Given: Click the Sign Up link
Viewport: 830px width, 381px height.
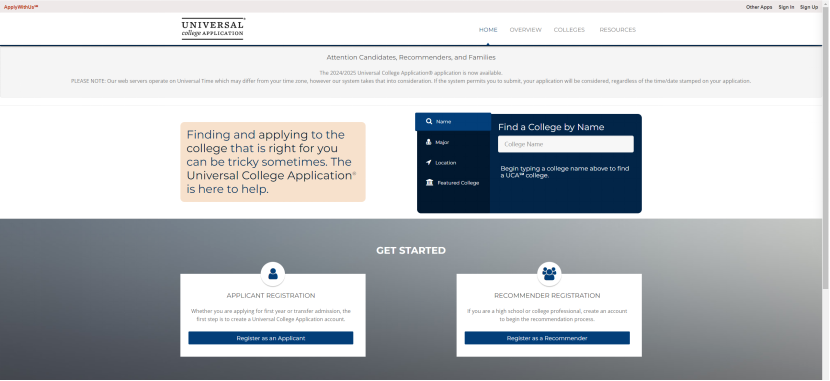Looking at the screenshot, I should pyautogui.click(x=809, y=7).
